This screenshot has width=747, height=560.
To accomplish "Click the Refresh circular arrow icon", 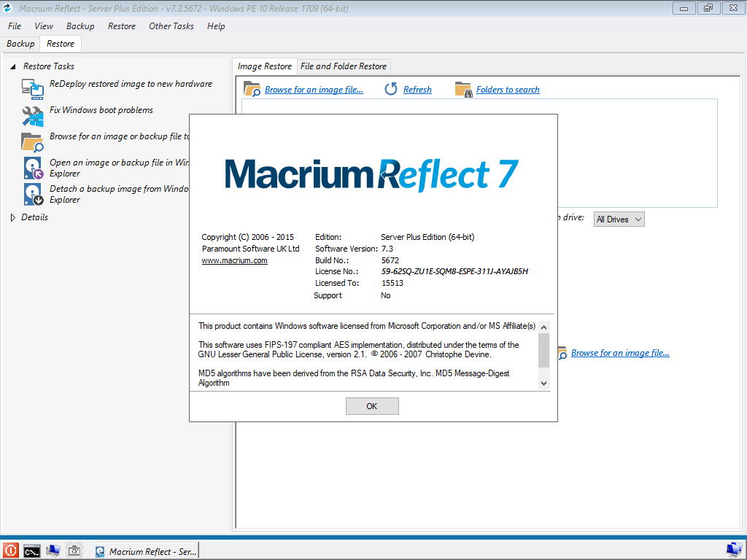I will pos(391,89).
